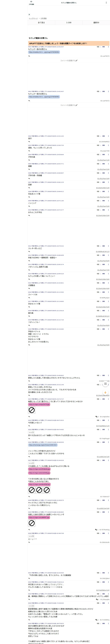The width and height of the screenshot is (110, 644).
Task: Open imgur link n1d1VPJ.jpg
Action: click(39, 473)
